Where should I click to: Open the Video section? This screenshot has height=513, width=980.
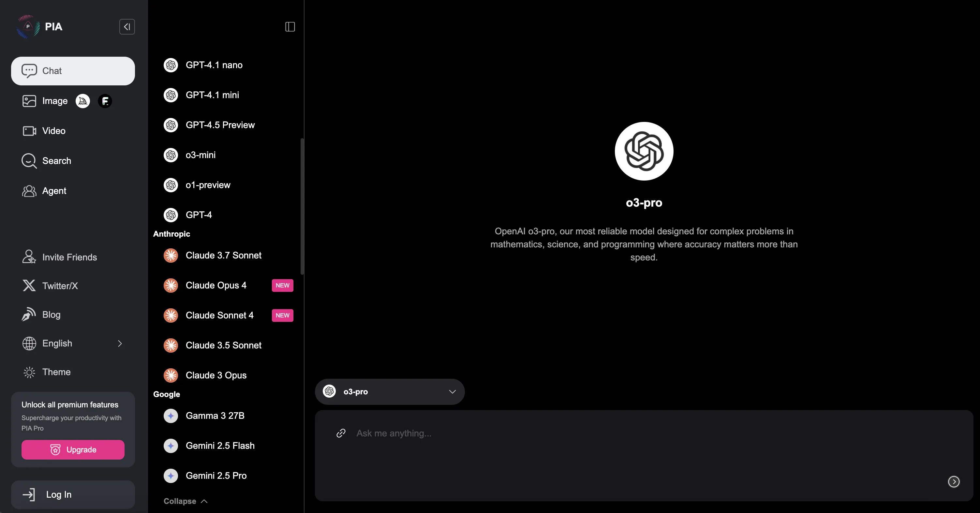[x=73, y=131]
